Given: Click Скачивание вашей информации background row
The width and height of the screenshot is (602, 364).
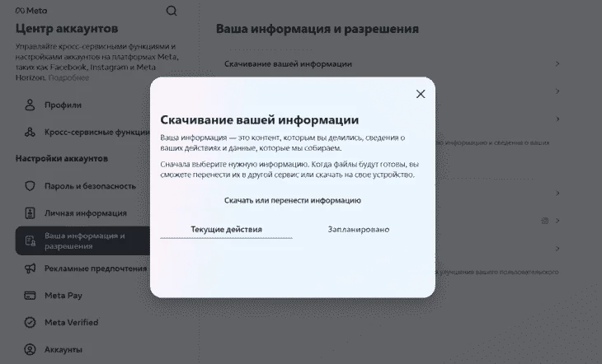Looking at the screenshot, I should click(392, 63).
